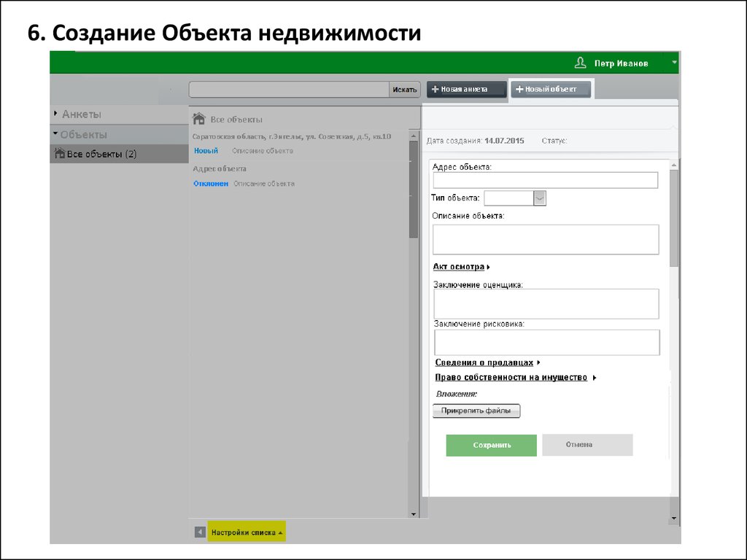
Task: Click the search text field
Action: pyautogui.click(x=289, y=90)
